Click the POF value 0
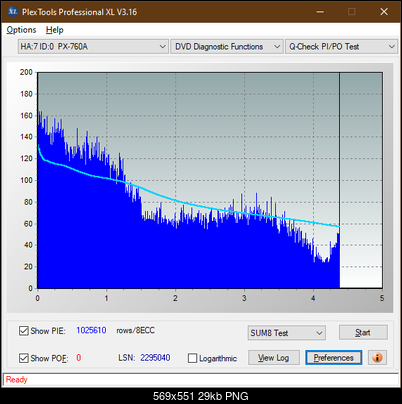This screenshot has height=404, width=402. pyautogui.click(x=79, y=358)
